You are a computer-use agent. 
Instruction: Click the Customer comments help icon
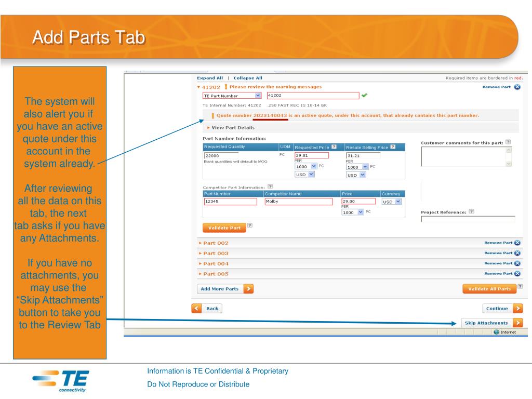(x=508, y=142)
